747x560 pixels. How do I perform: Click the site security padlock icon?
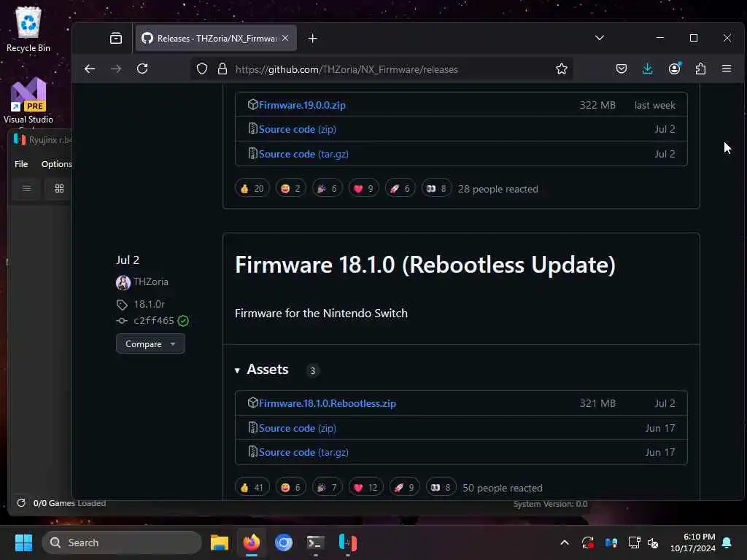click(222, 69)
